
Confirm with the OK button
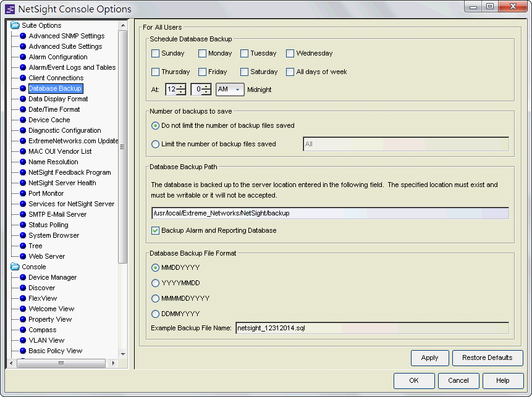pos(414,381)
